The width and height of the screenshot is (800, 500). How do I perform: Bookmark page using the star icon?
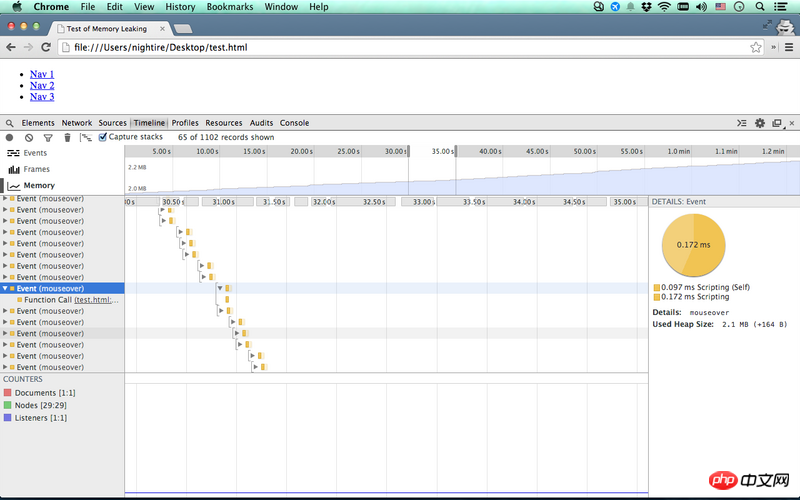[756, 47]
